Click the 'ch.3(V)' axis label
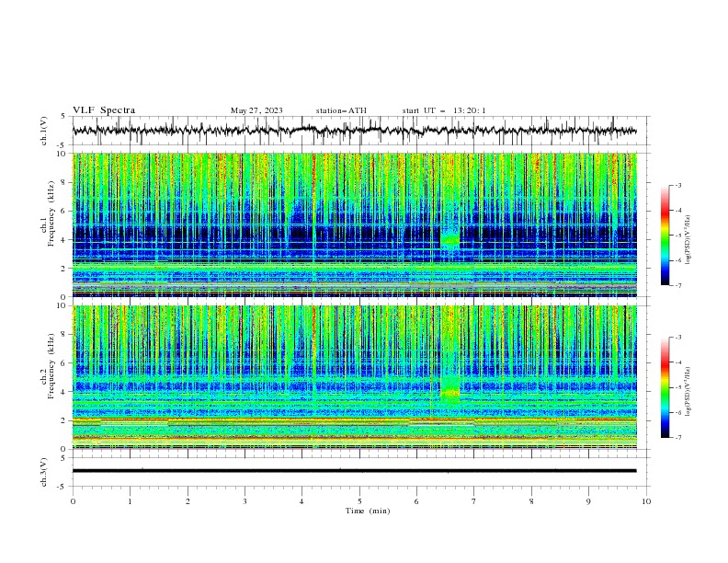 tap(44, 472)
